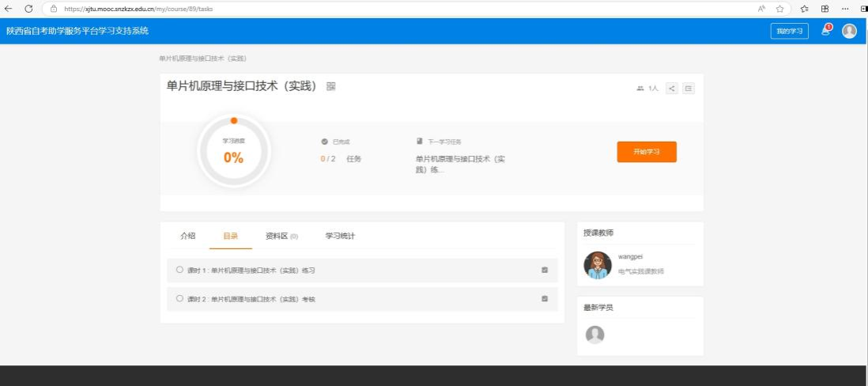Open the notification bell with red badge
The width and height of the screenshot is (868, 386).
point(826,30)
